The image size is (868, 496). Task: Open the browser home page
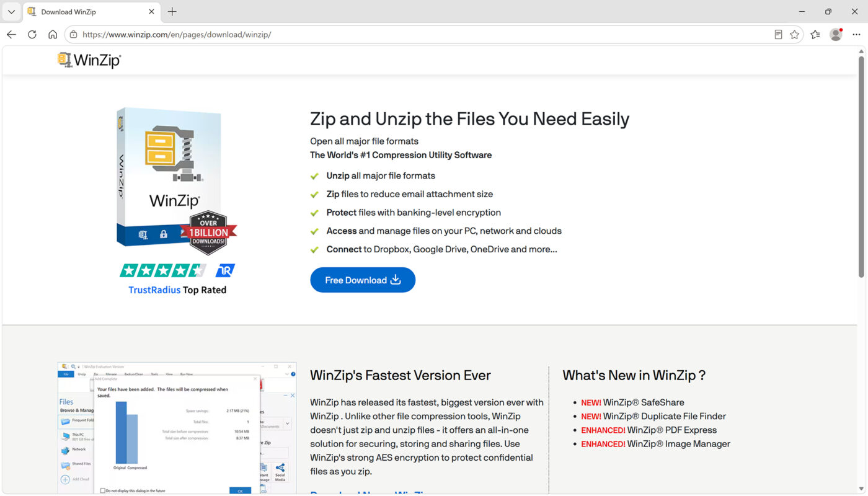[53, 35]
